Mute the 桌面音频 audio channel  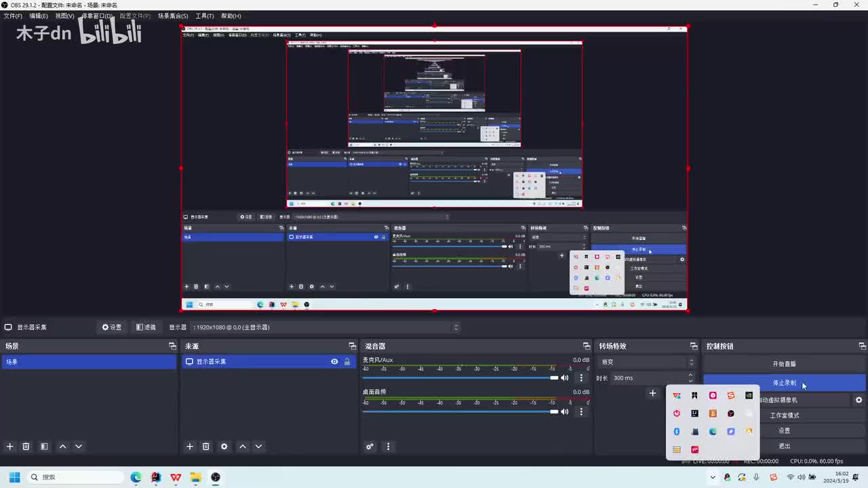click(565, 411)
